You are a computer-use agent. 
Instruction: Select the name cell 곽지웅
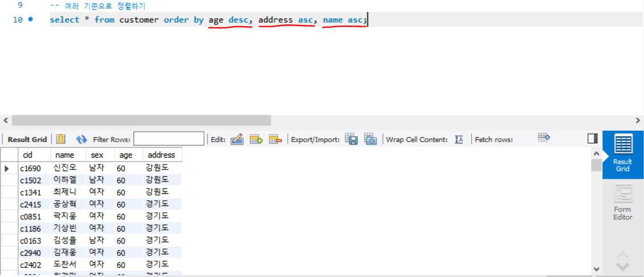[x=68, y=216]
